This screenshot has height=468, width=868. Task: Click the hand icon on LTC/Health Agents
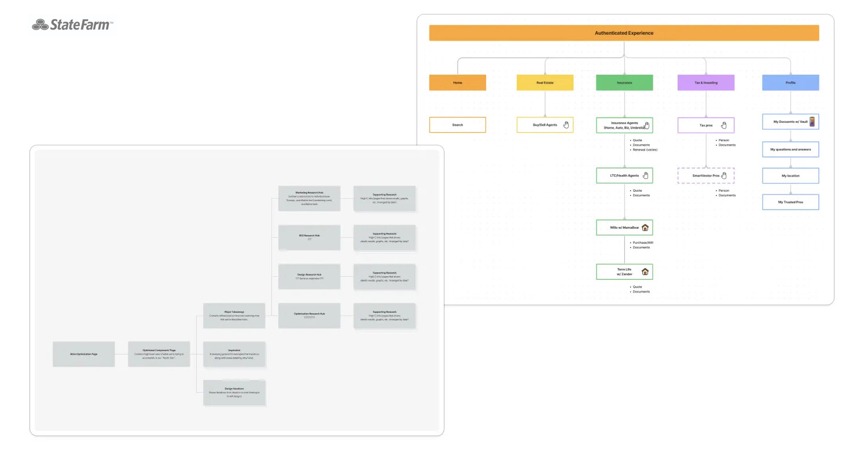point(645,175)
